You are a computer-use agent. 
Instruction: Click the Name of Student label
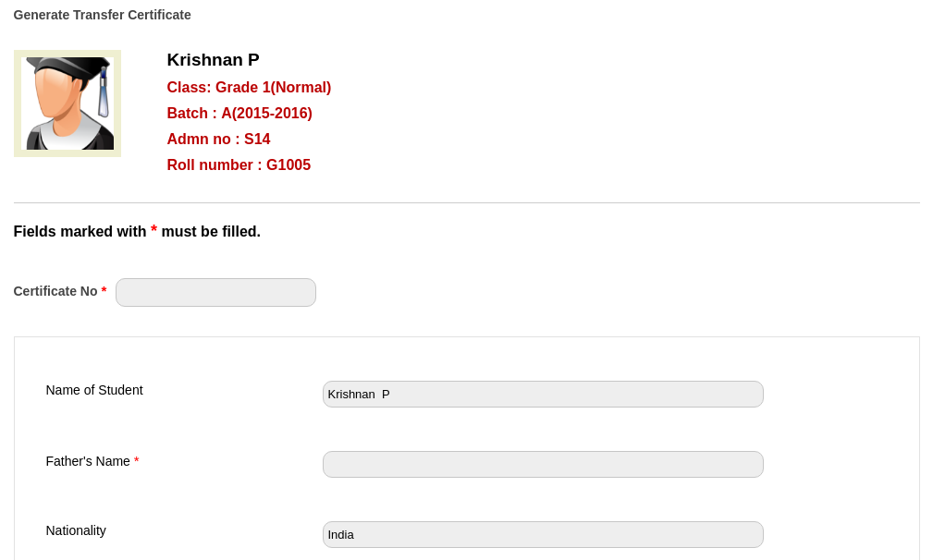click(94, 390)
